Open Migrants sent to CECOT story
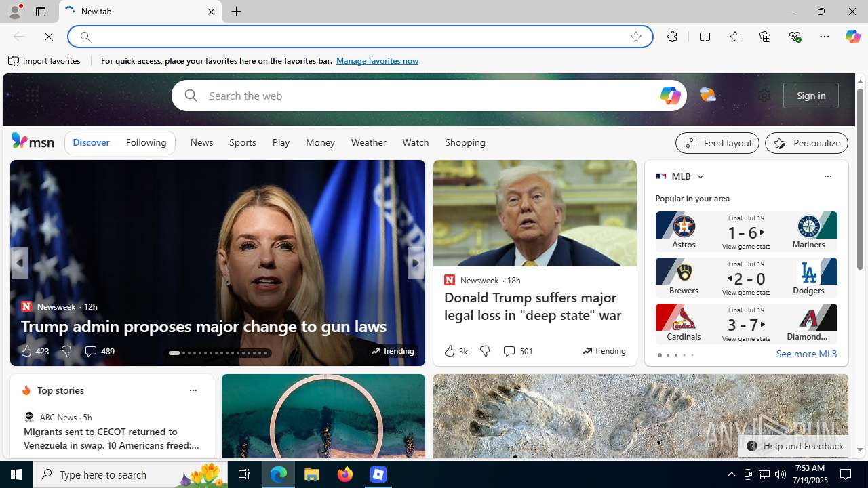Viewport: 868px width, 488px height. pyautogui.click(x=112, y=439)
